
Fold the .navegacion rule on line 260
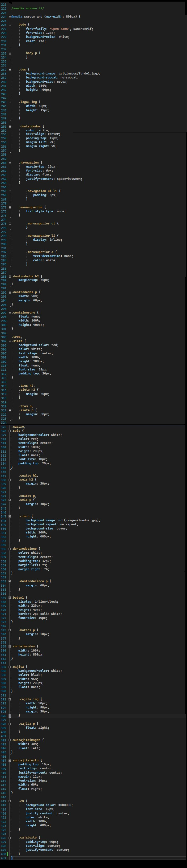click(10, 162)
